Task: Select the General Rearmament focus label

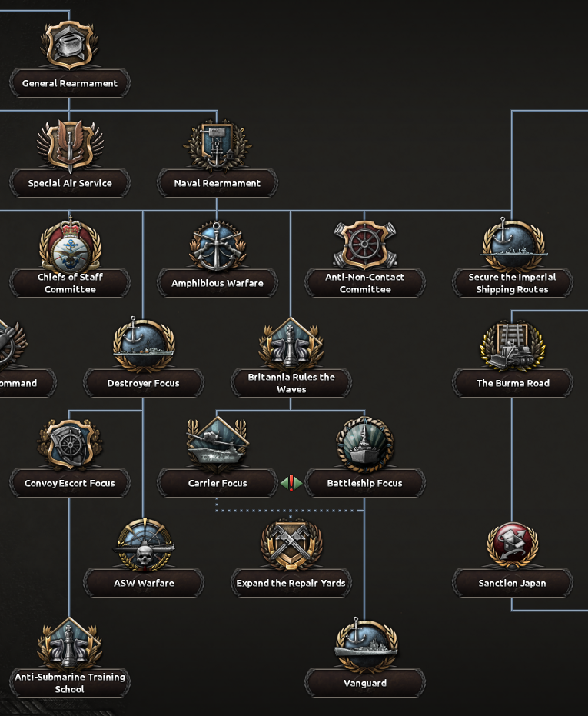Action: (70, 83)
